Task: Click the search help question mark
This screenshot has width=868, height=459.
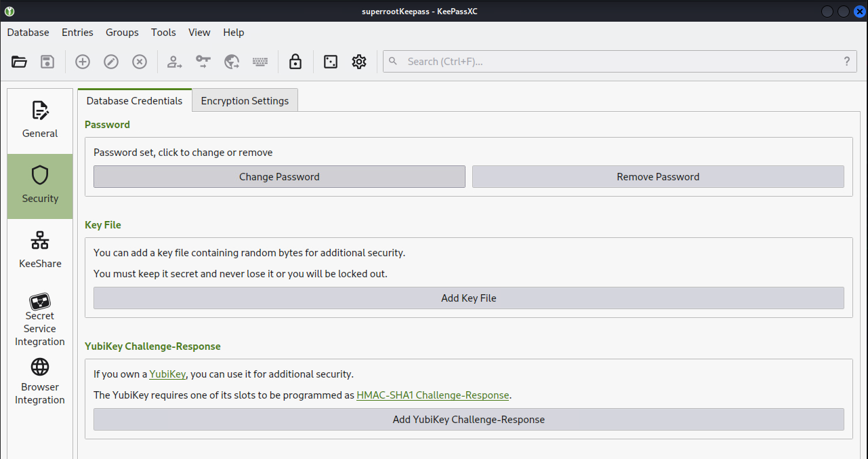Action: tap(847, 61)
